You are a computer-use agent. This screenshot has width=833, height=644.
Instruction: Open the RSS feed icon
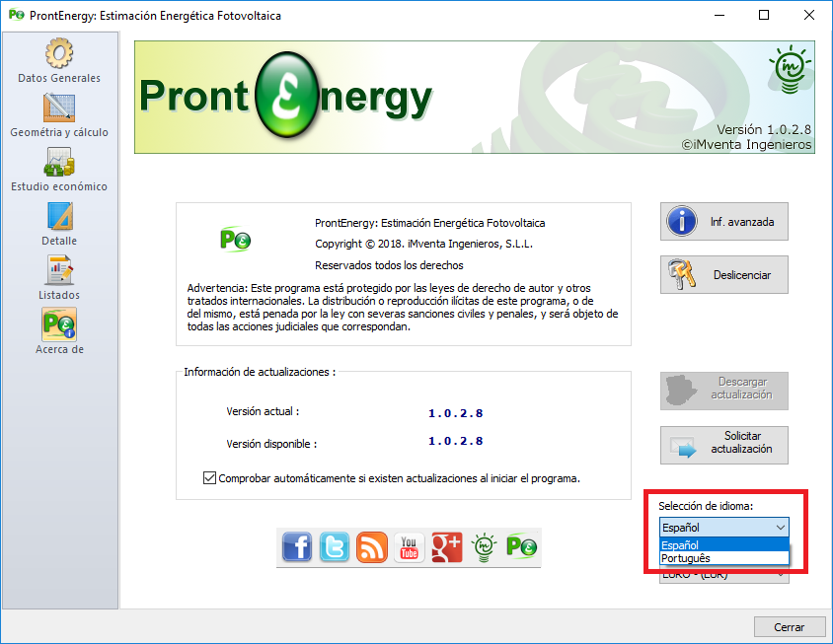click(x=371, y=546)
